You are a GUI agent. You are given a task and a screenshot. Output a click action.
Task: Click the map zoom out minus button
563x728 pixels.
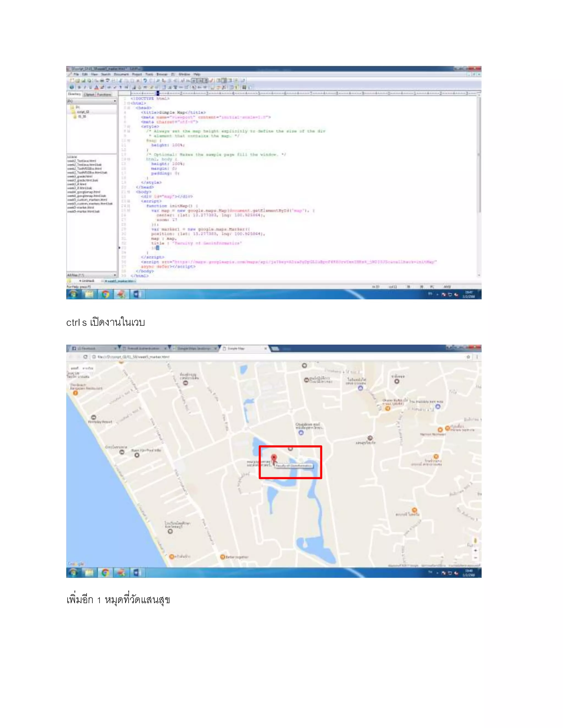click(x=475, y=558)
